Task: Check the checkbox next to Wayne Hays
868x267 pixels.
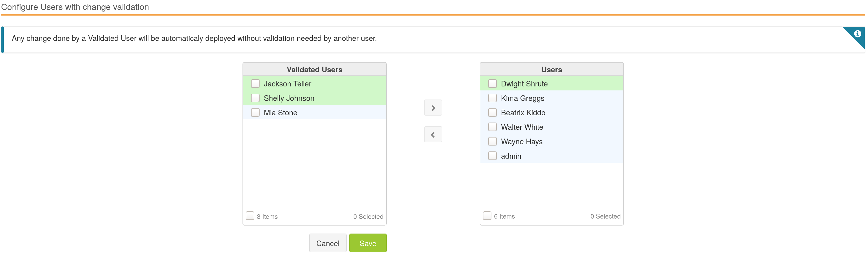Action: (492, 142)
